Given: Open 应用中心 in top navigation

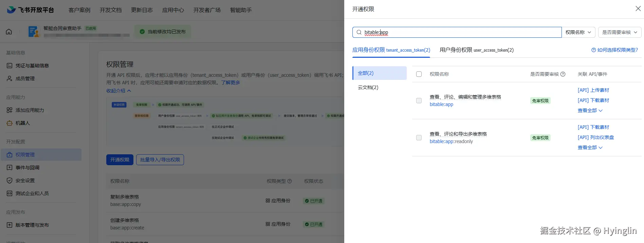Looking at the screenshot, I should (x=173, y=10).
